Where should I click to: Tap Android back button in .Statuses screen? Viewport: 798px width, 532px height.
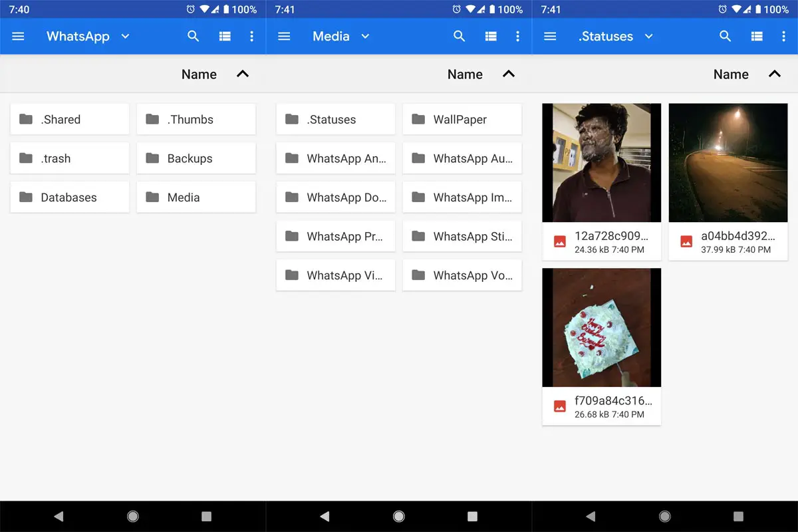(x=591, y=516)
